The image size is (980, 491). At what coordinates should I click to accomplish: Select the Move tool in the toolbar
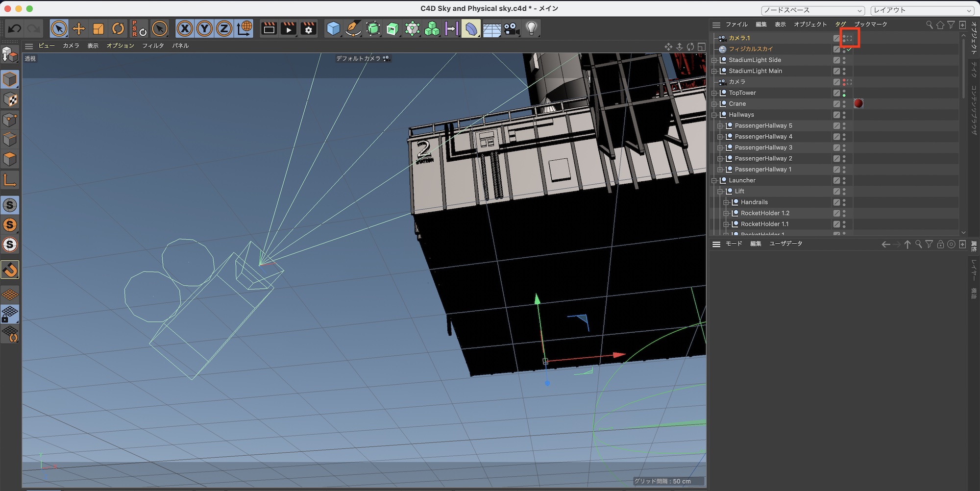(x=78, y=29)
